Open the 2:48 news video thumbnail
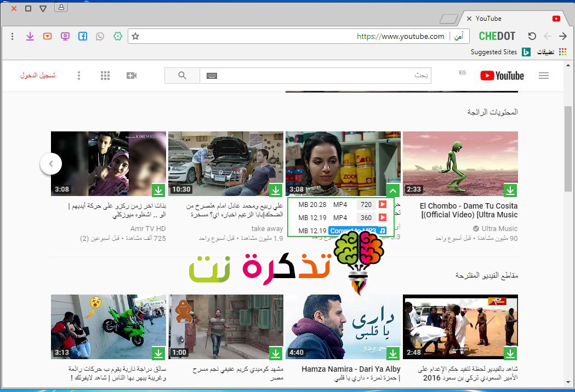575x392 pixels. click(460, 327)
